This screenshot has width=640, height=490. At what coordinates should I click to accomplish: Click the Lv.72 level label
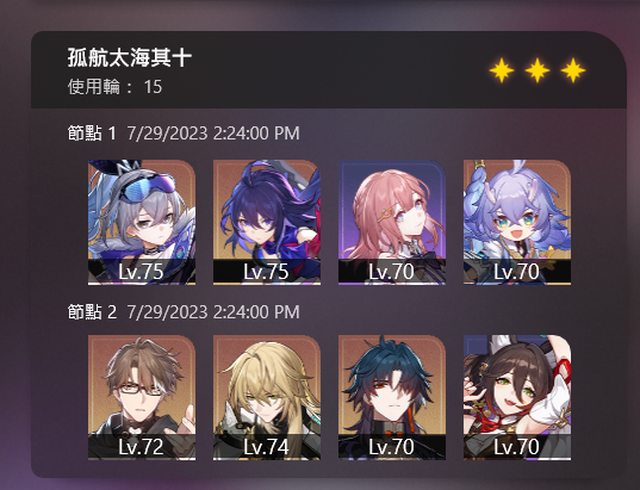coord(141,447)
